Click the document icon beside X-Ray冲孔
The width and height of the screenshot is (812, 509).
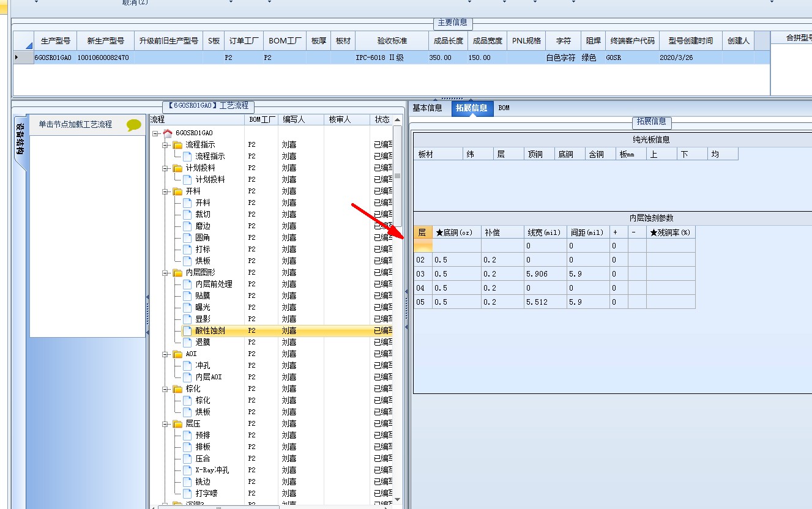187,470
